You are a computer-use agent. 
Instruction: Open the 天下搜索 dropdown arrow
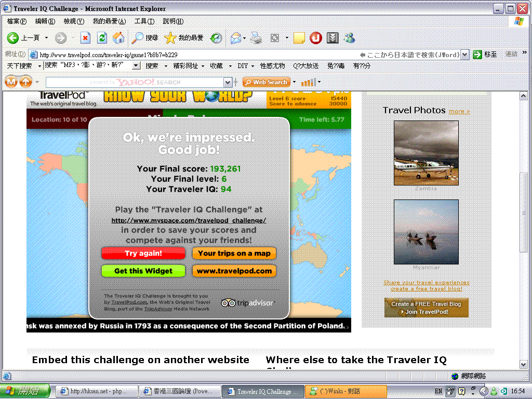point(39,66)
